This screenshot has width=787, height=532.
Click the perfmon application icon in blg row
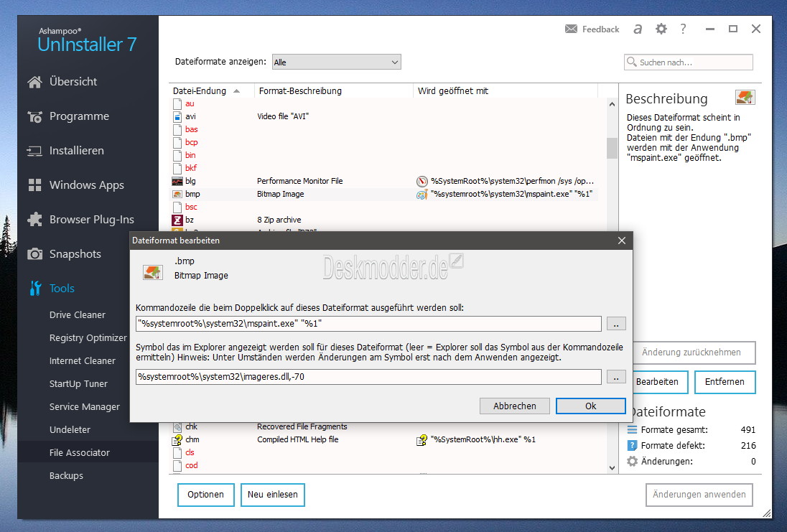pyautogui.click(x=422, y=181)
